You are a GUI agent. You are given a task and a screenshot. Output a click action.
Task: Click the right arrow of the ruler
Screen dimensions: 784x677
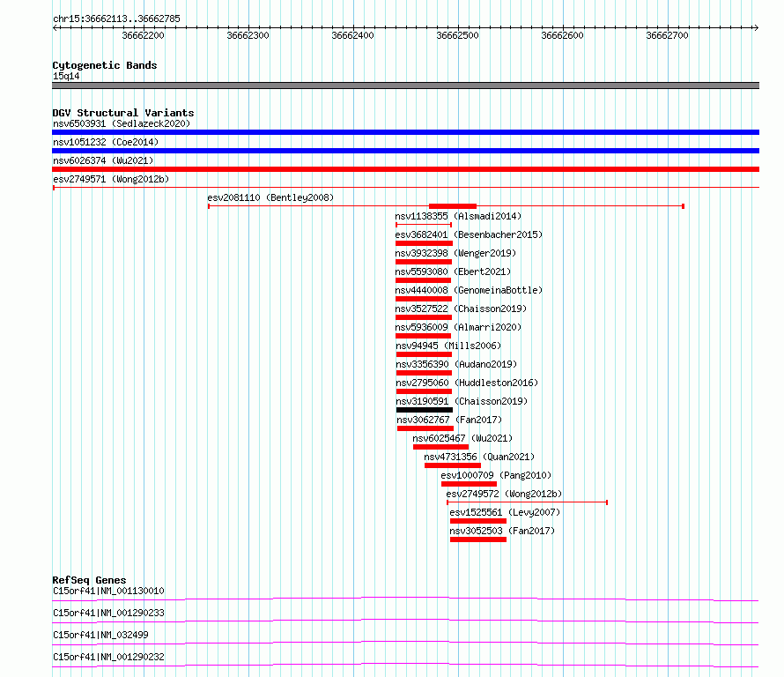tap(757, 28)
